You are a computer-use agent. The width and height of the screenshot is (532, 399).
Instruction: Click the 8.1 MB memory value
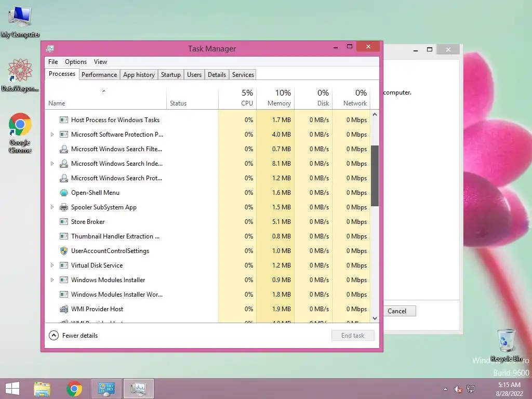[x=281, y=164]
